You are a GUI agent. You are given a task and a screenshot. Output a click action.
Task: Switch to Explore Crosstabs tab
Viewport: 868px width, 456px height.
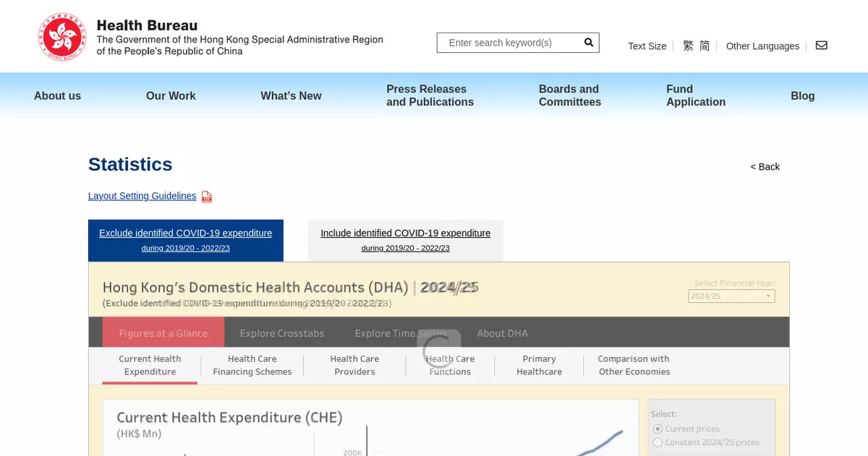282,333
